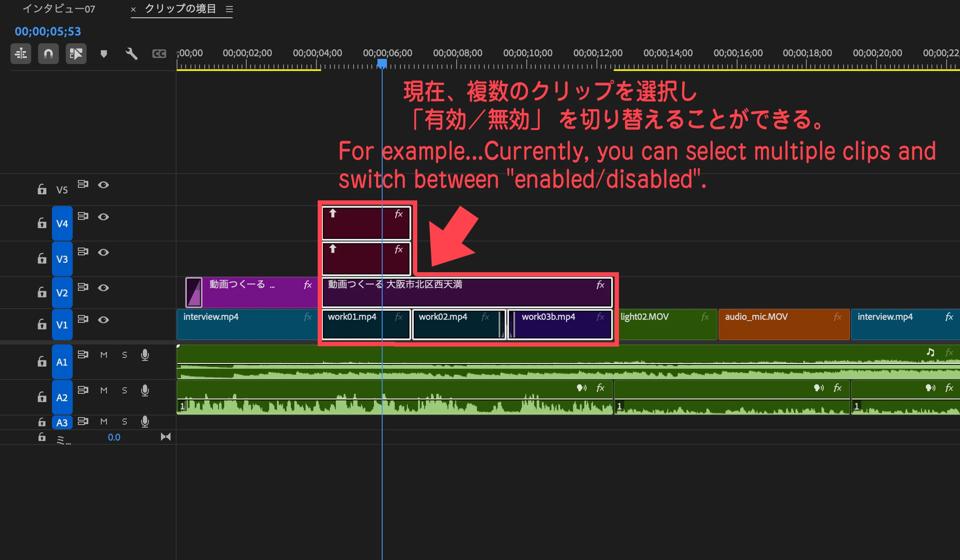Toggle sync lock on V4 track

click(x=83, y=216)
